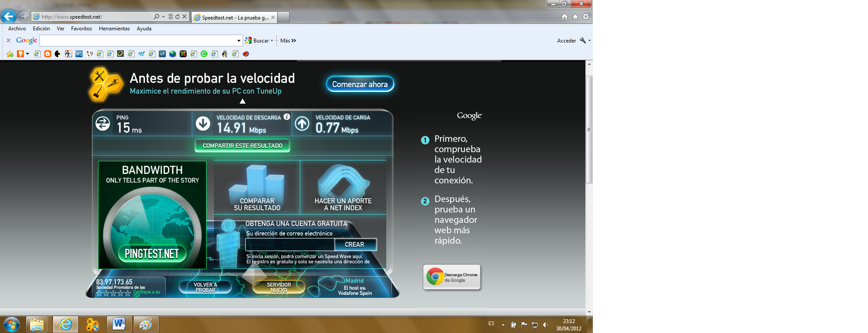Viewport: 868px width, 333px height.
Task: Show hidden tray icons arrow
Action: click(x=503, y=324)
